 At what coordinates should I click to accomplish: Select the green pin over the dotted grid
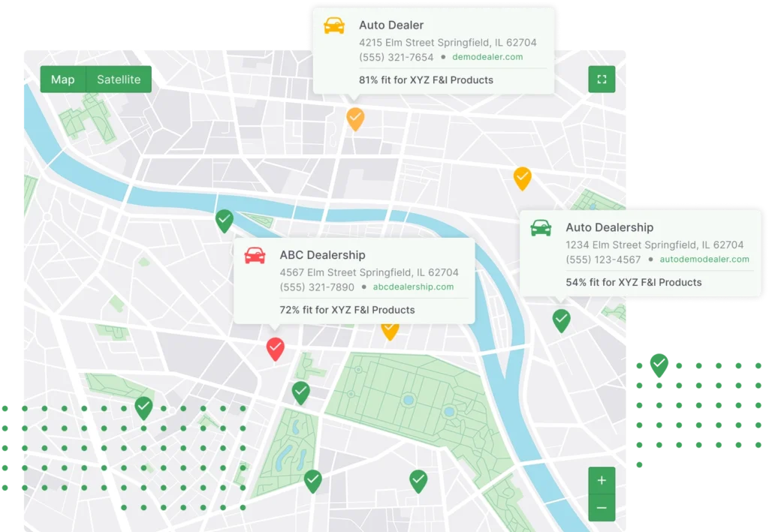pyautogui.click(x=143, y=407)
